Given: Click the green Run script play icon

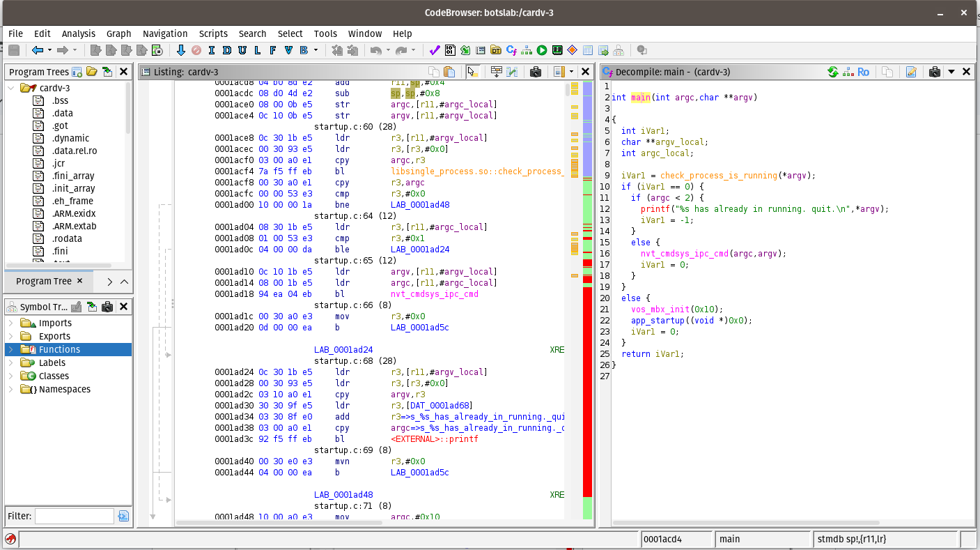Looking at the screenshot, I should point(542,50).
